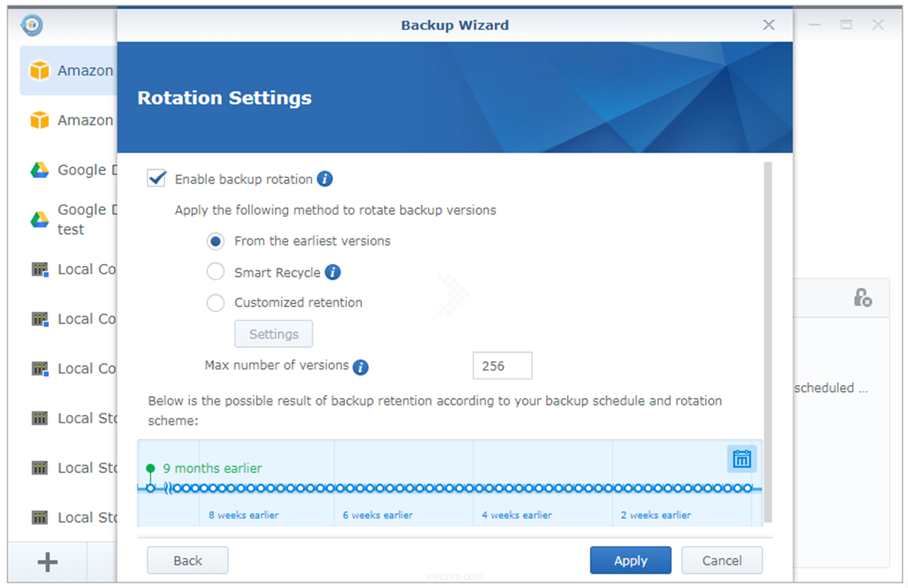The width and height of the screenshot is (908, 588).
Task: Click the Hyper Backup app logo icon
Action: tap(32, 25)
